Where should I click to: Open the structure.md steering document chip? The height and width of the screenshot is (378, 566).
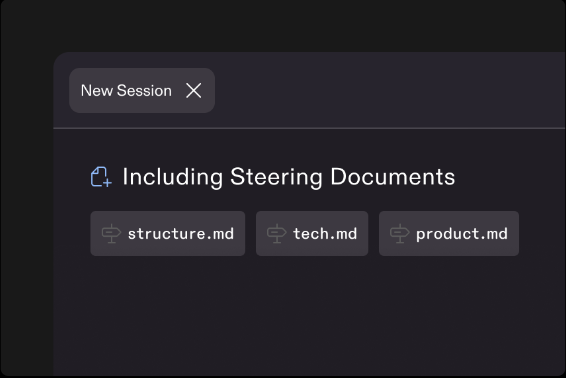[167, 234]
